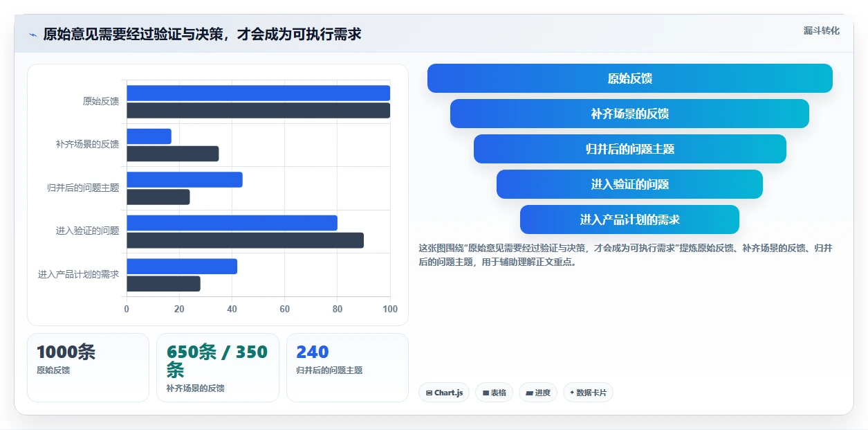Click the 补齐场景的反馈 y-axis label in the chart
This screenshot has width=868, height=430.
(x=87, y=144)
